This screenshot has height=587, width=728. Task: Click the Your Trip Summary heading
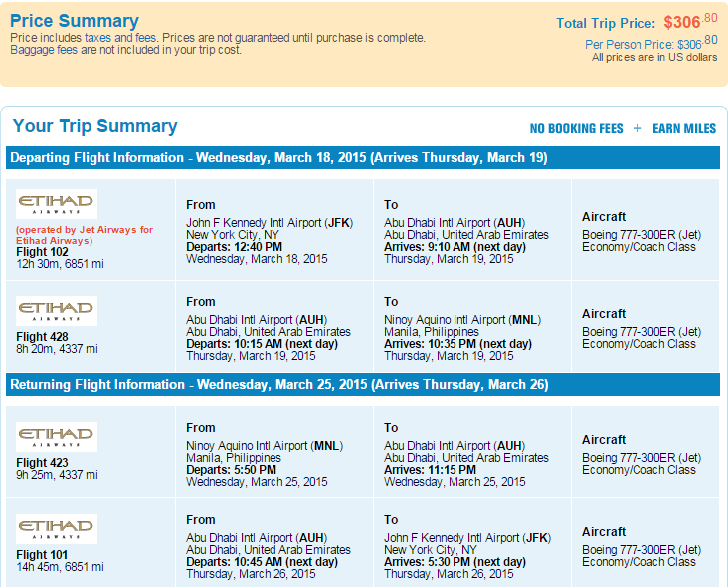95,126
